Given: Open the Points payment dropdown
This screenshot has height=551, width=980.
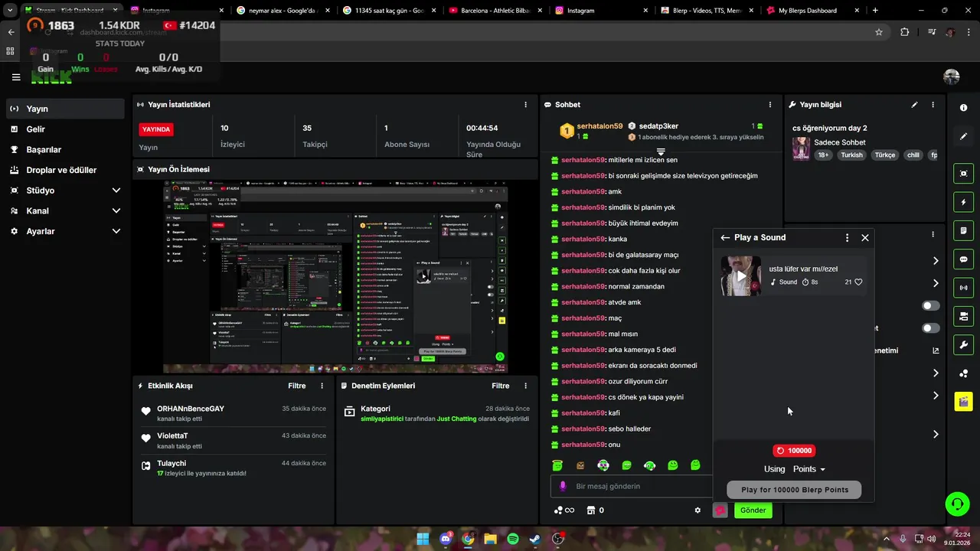Looking at the screenshot, I should [809, 469].
